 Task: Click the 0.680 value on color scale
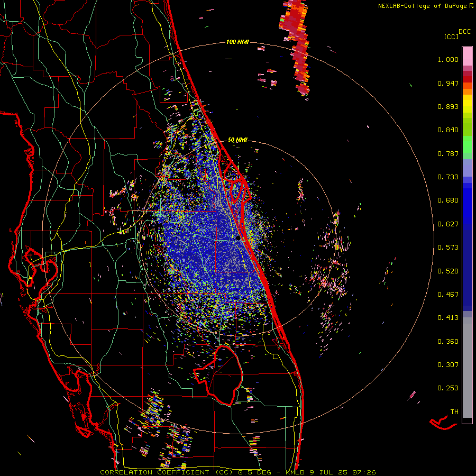[x=448, y=200]
